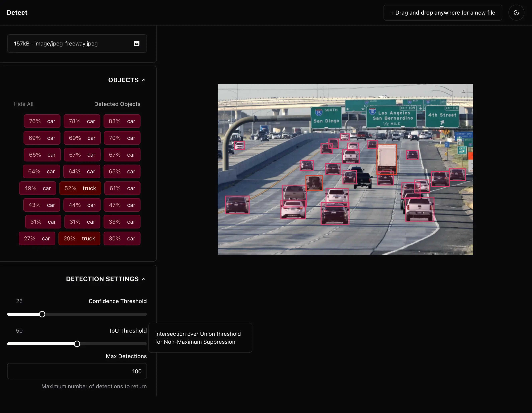Click the Max Detections input field
The height and width of the screenshot is (413, 532).
[x=77, y=371]
